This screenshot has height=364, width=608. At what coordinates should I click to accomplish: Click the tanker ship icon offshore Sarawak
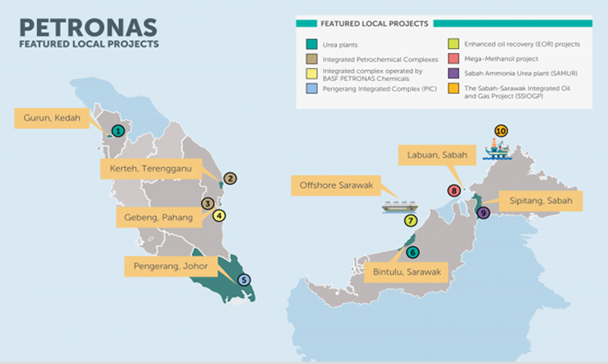(400, 207)
